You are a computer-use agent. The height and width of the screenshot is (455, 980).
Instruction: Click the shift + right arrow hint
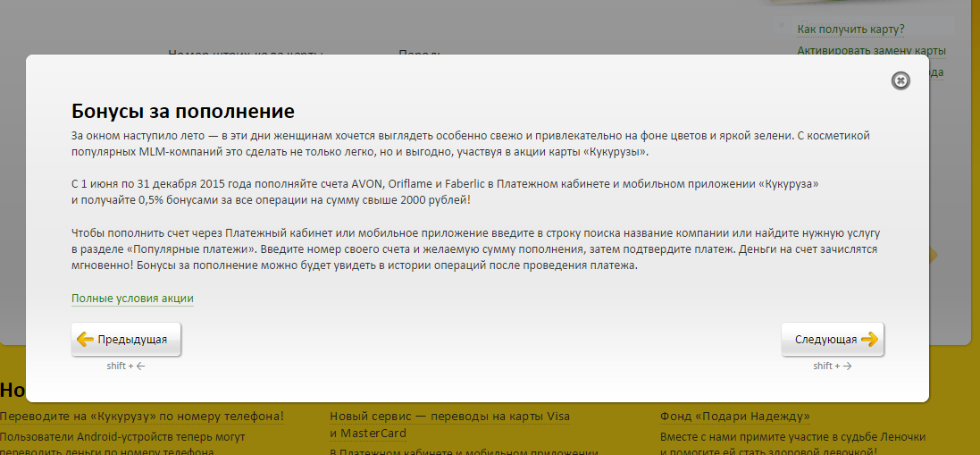pos(833,367)
